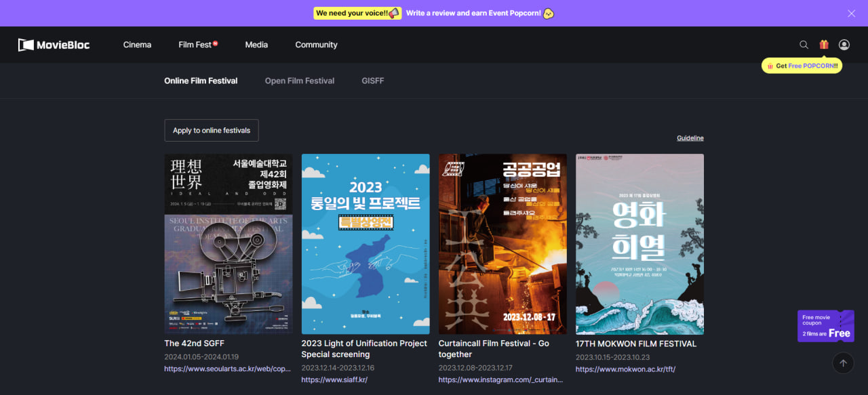Open the Cinema menu
This screenshot has width=868, height=395.
137,45
